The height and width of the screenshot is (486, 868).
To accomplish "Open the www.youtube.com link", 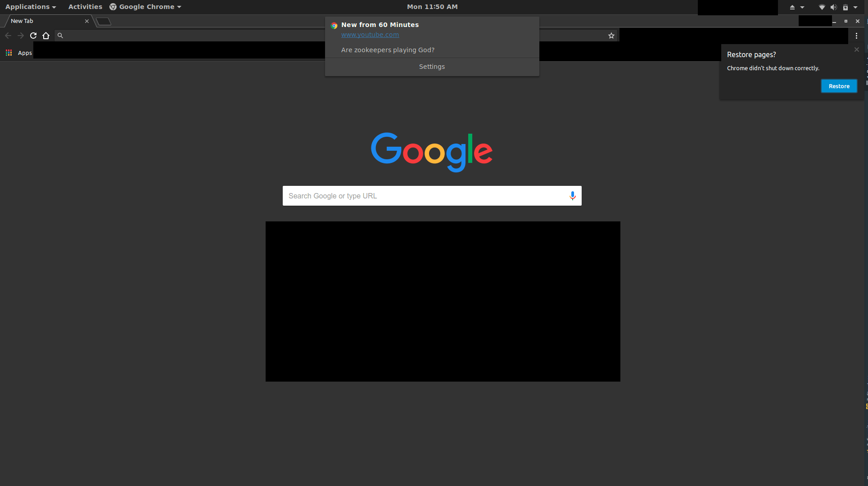I will point(370,35).
